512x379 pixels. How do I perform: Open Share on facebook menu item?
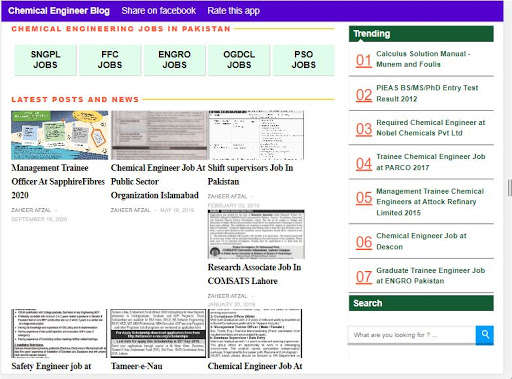(159, 11)
